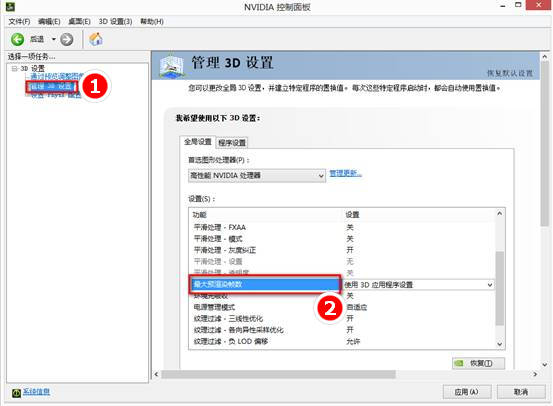Click the NVIDIA icon on 恢复 button
The height and width of the screenshot is (406, 553).
point(459,363)
